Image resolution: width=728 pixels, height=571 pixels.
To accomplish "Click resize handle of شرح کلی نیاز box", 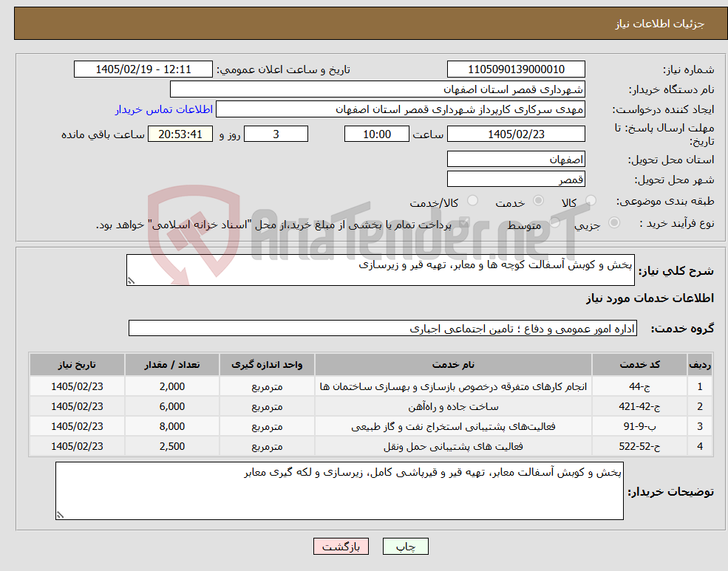I will click(131, 281).
